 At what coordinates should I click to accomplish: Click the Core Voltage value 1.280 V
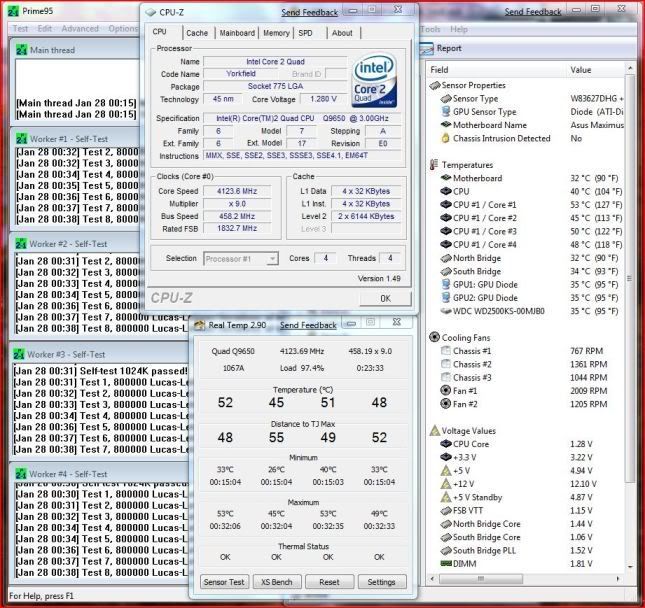point(323,99)
